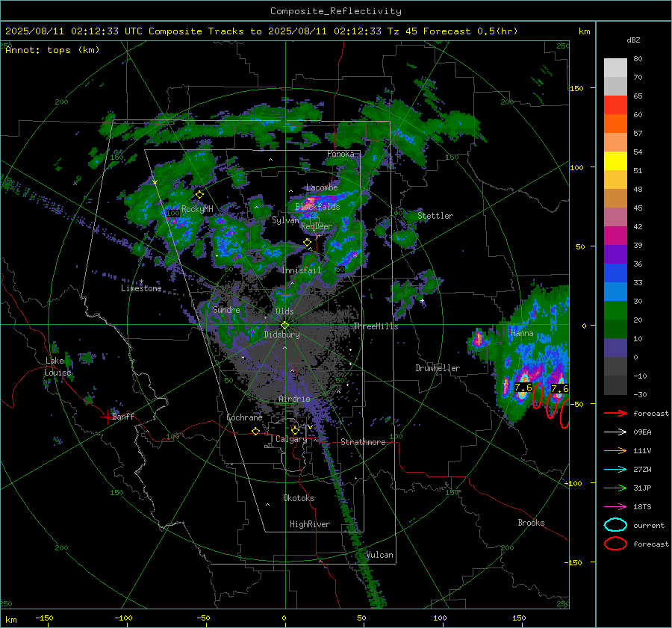Click the bright green 20-30 dBZ swatch
The width and height of the screenshot is (672, 628).
pos(615,311)
